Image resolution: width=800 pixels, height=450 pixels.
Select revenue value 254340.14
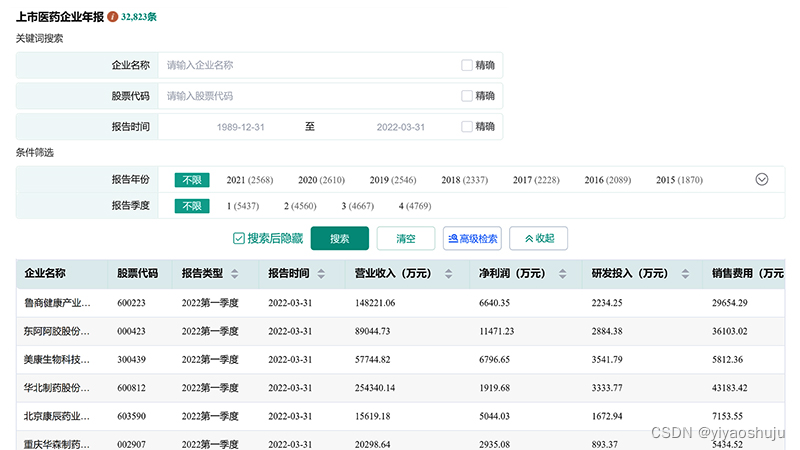(375, 388)
